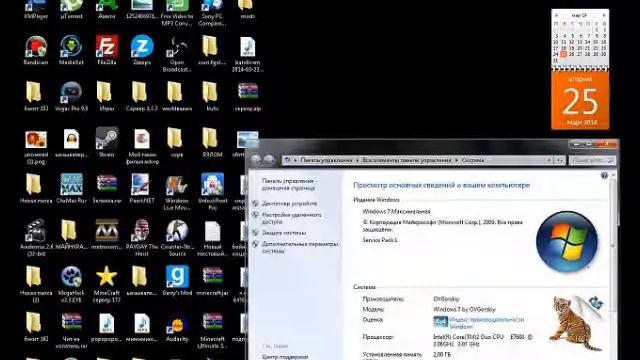640x360 pixels.
Task: Launch Vegas Pro 9.0 from the desktop
Action: tap(71, 96)
